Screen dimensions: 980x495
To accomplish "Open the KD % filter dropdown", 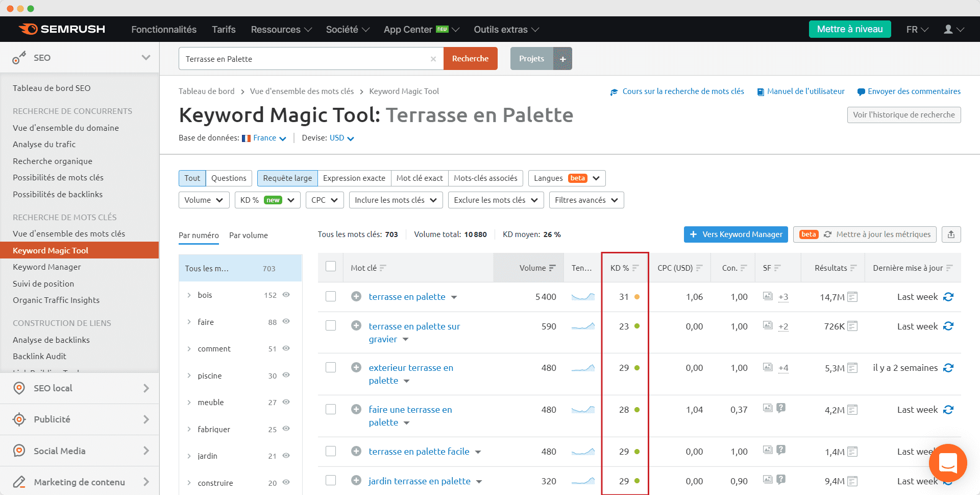I will [267, 200].
